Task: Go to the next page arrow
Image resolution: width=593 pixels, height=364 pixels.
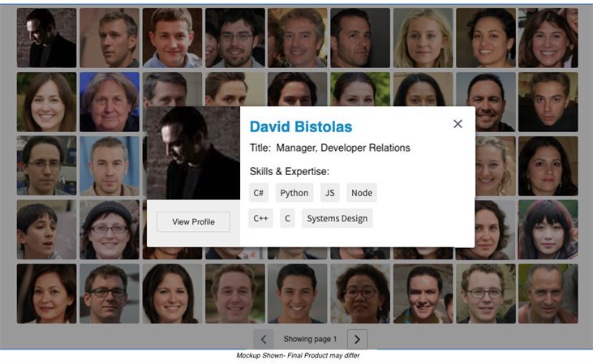Action: [357, 339]
